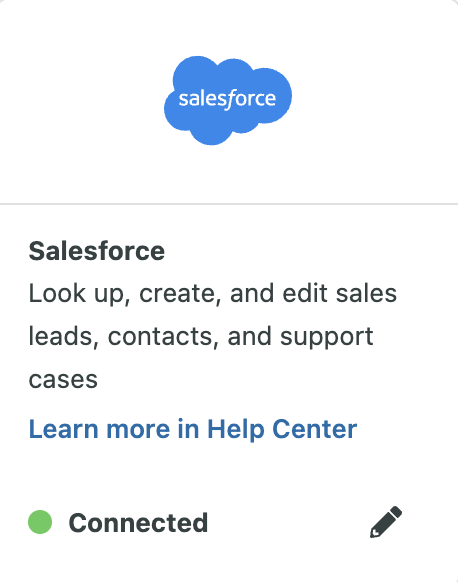
Task: Click the Salesforce cloud logo
Action: [228, 100]
